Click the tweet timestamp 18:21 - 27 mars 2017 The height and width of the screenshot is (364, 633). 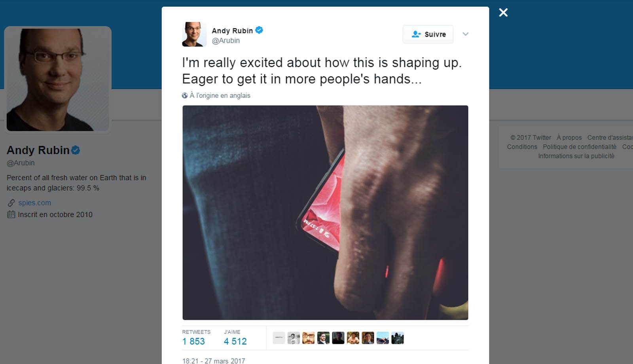pos(214,361)
